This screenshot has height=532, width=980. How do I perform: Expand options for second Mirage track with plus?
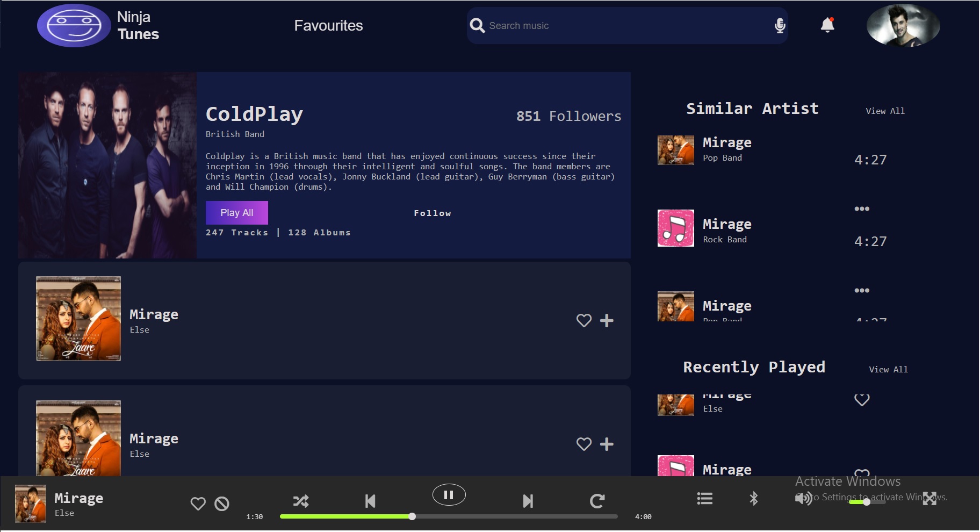607,444
